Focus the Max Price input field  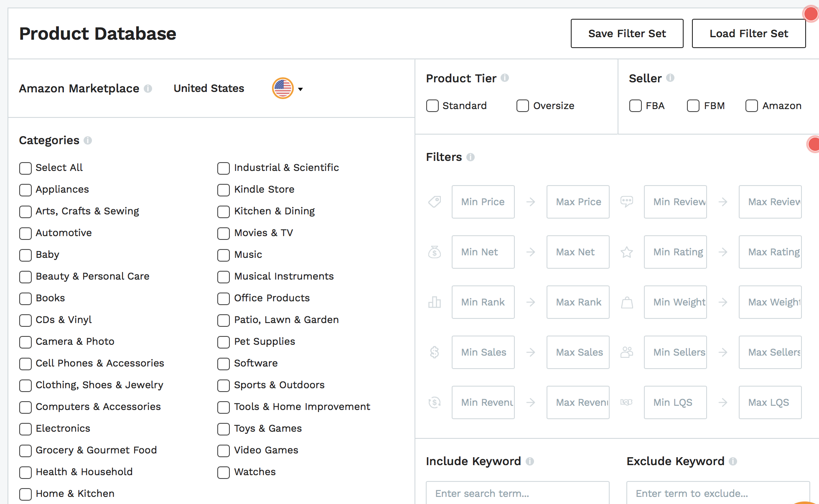[578, 202]
